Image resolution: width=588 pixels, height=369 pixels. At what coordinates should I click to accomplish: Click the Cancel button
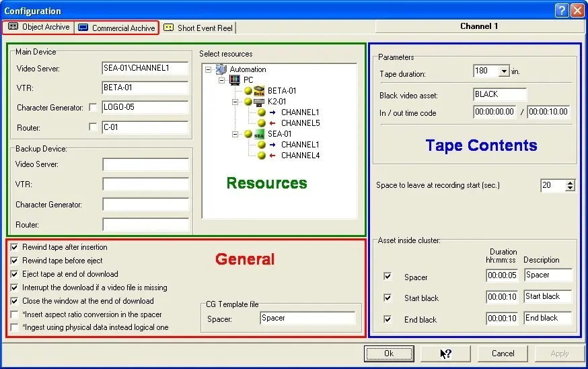click(x=503, y=354)
